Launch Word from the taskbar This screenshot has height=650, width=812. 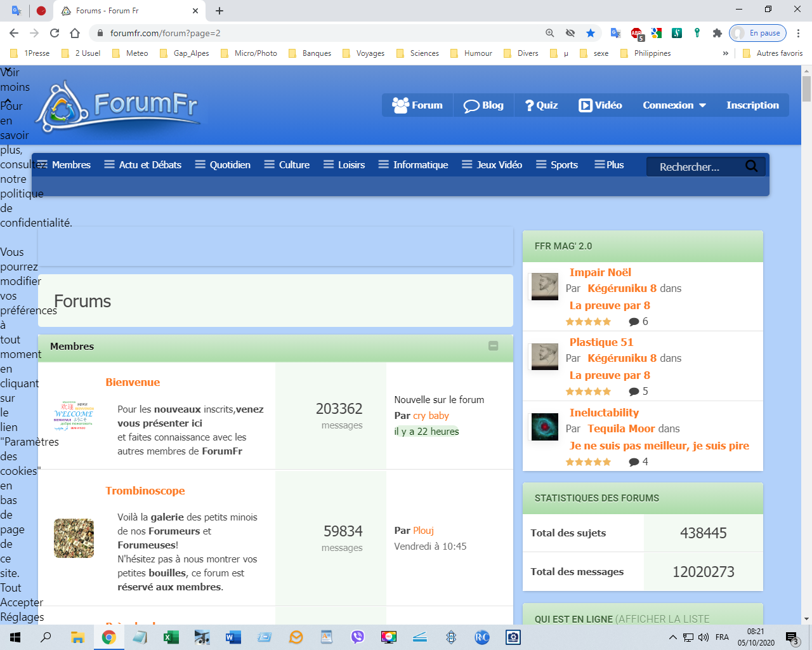point(233,637)
